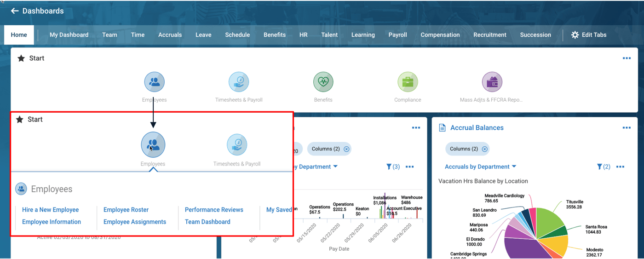This screenshot has height=259, width=644.
Task: Switch to the Recruitment tab
Action: pyautogui.click(x=490, y=35)
